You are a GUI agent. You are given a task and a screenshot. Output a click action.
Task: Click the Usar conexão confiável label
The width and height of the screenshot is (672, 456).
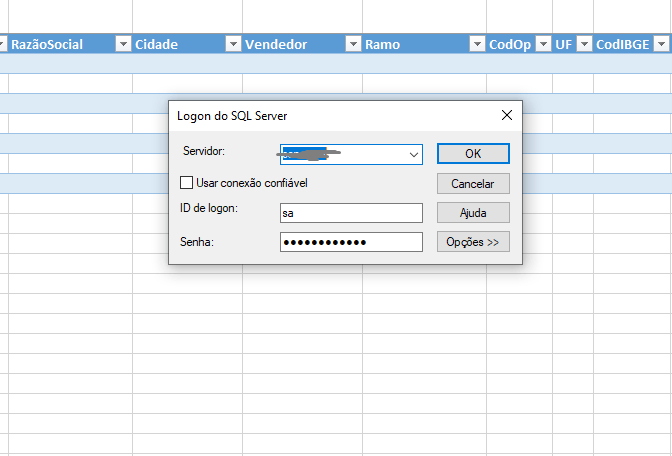[x=252, y=183]
